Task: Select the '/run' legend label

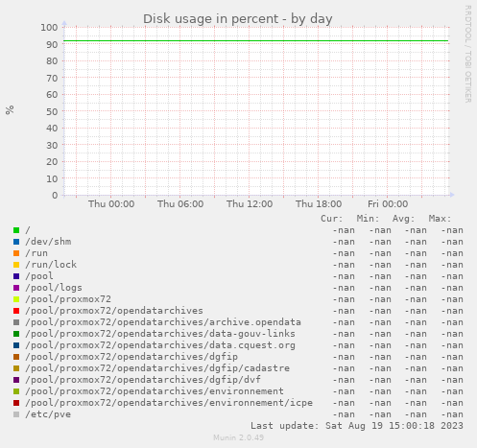Action: (36, 253)
